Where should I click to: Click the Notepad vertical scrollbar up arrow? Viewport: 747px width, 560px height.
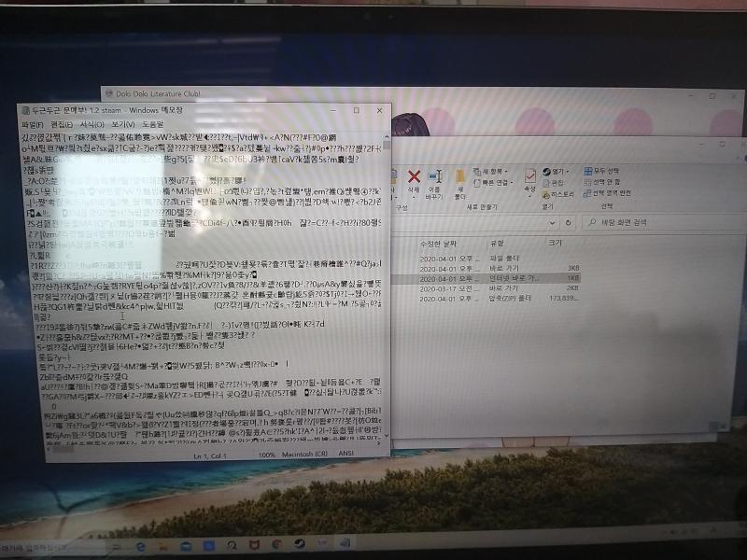pyautogui.click(x=386, y=136)
